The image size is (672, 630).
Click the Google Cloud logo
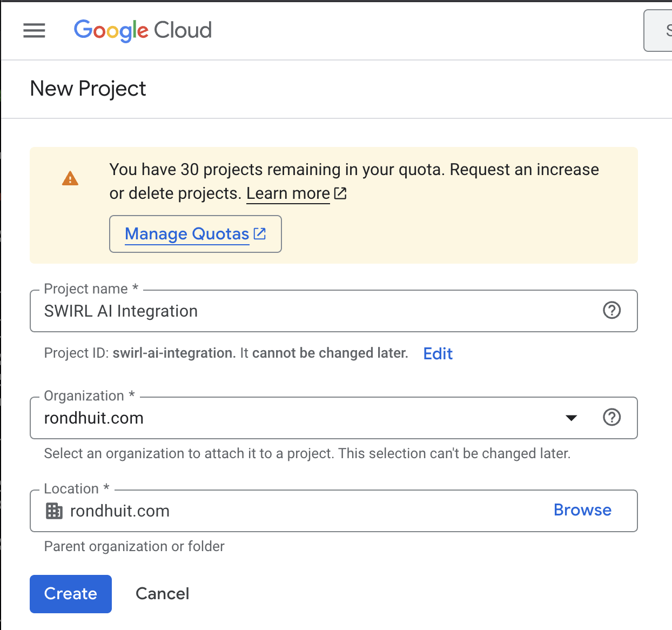(x=143, y=31)
